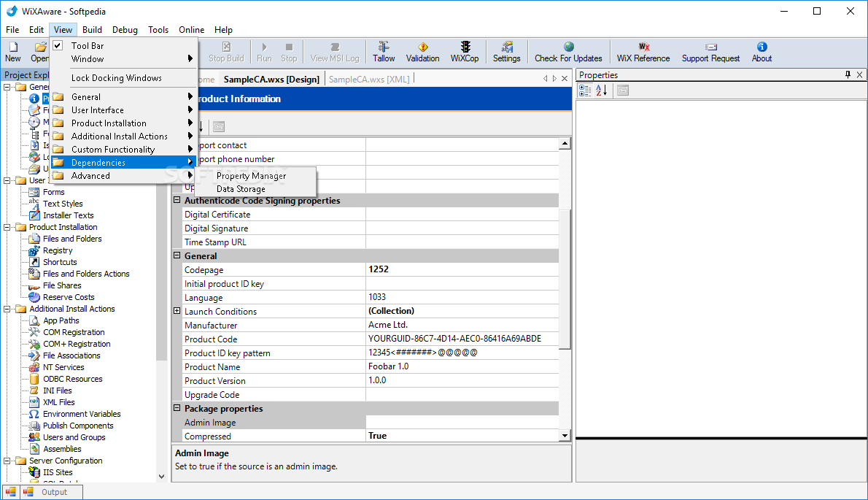
Task: Click the Output button at bottom
Action: pos(54,492)
